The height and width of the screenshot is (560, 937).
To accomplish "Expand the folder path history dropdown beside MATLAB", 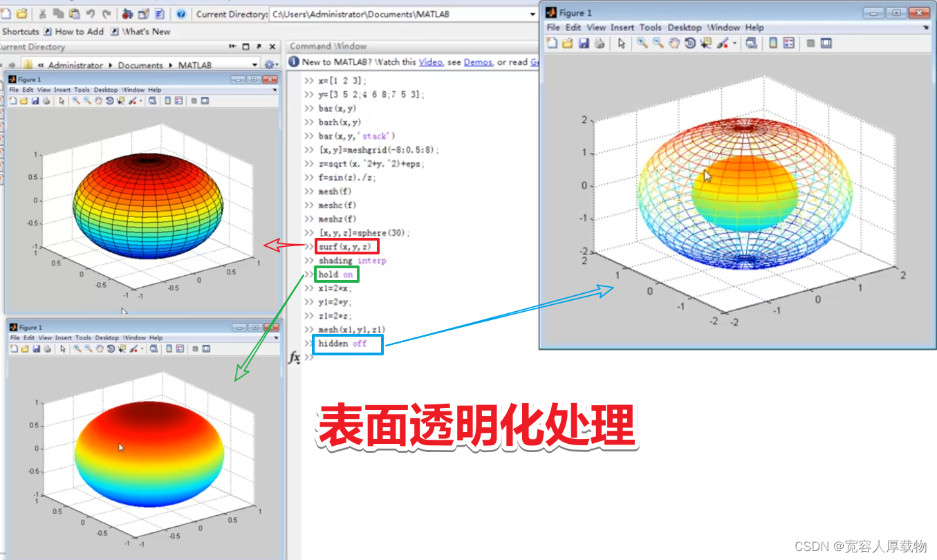I will (254, 65).
